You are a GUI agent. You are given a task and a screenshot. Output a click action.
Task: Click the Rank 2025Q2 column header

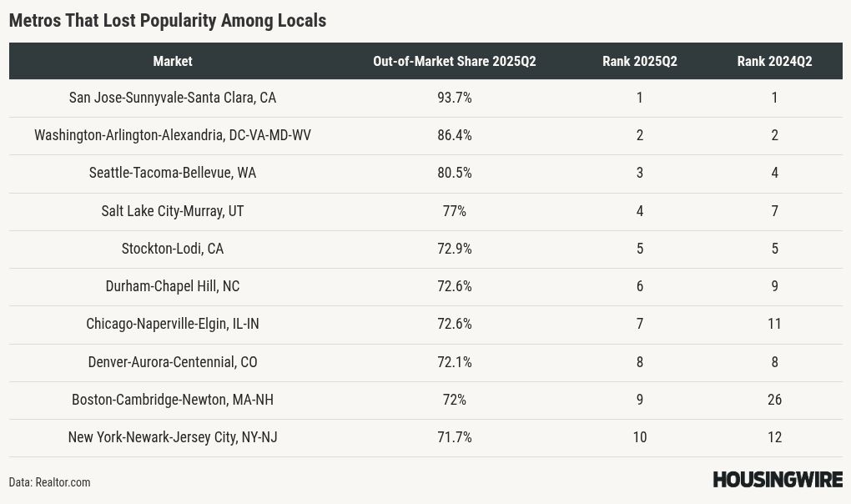tap(639, 61)
